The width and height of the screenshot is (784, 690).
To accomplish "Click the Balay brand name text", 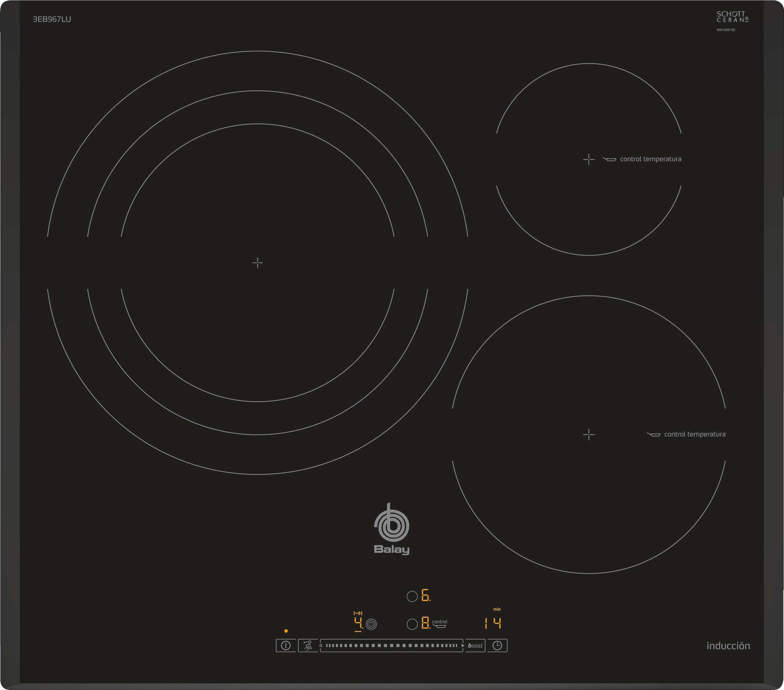I will [x=392, y=550].
